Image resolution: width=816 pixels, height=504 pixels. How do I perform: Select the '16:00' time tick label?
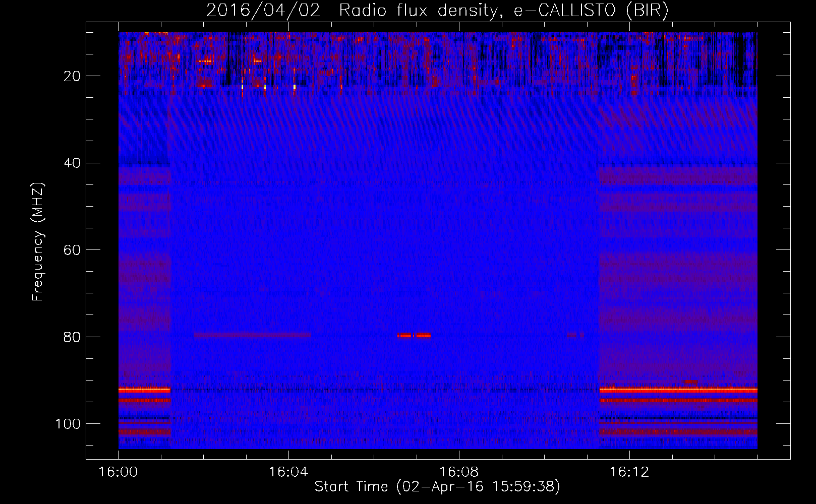click(x=118, y=472)
